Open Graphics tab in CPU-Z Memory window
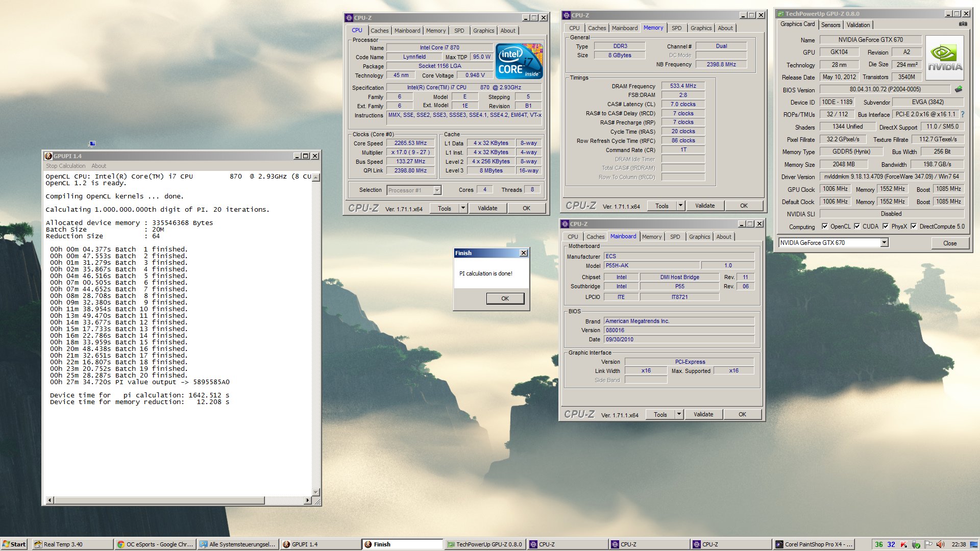 (x=701, y=28)
